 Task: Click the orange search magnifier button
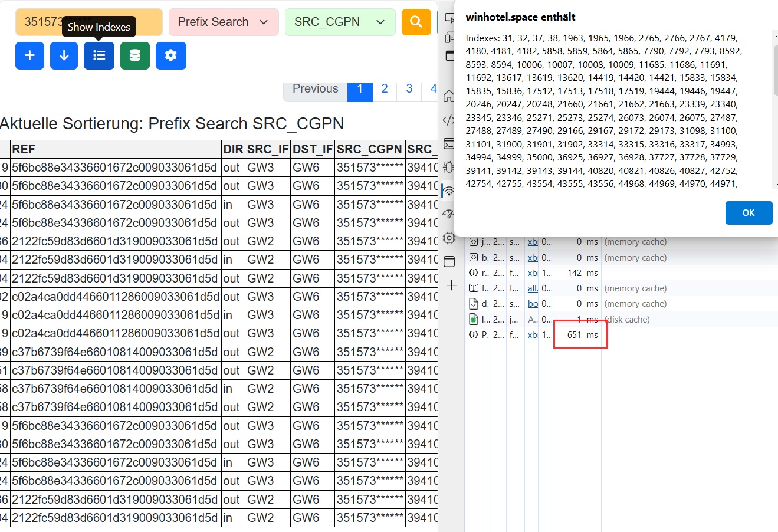click(416, 22)
